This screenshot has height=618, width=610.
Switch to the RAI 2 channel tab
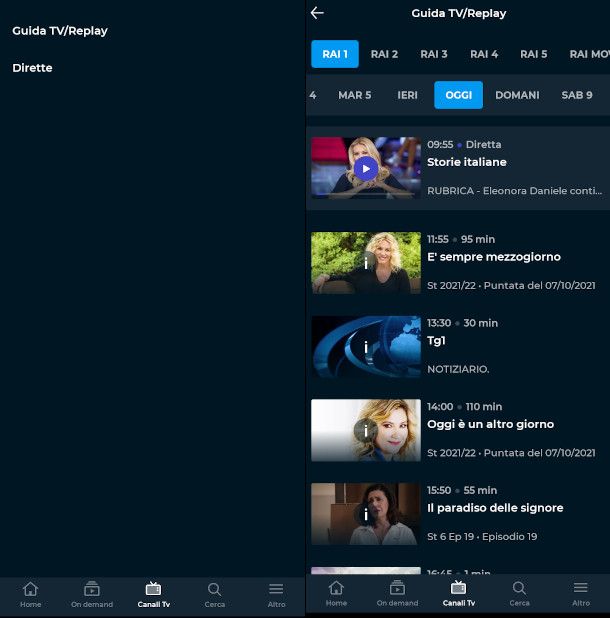click(384, 54)
